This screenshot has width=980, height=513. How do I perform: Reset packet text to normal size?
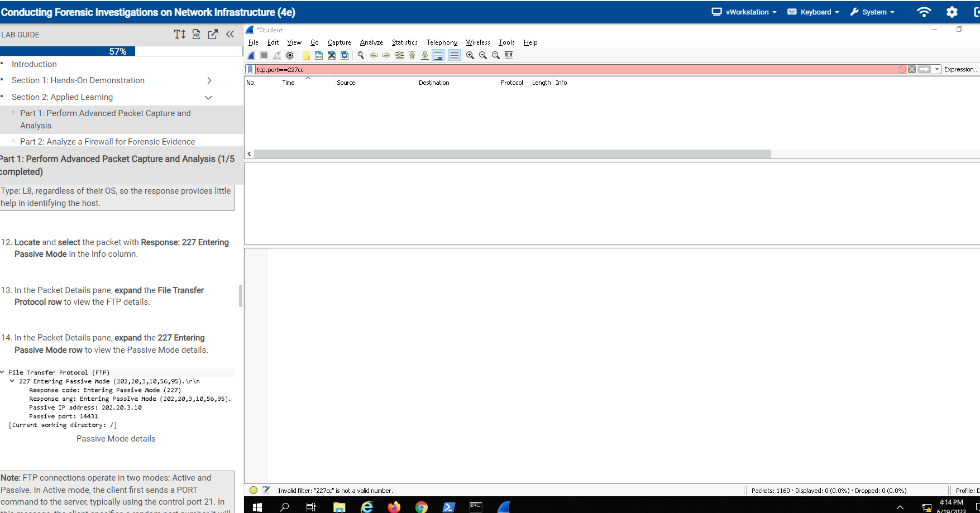point(496,55)
